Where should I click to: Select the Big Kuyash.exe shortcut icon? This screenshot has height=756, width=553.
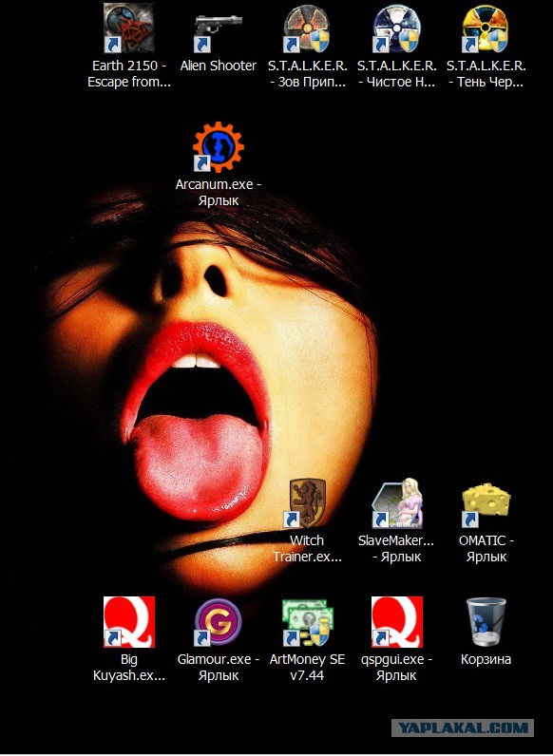click(129, 622)
